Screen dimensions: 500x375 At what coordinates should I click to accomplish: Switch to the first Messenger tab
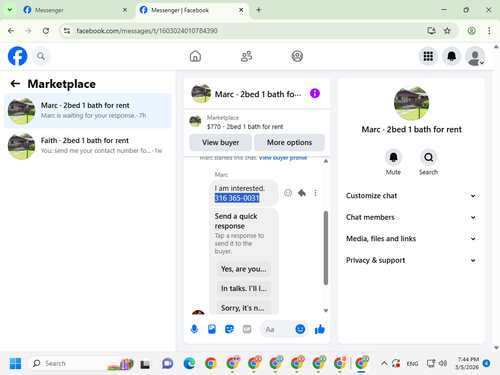tap(75, 10)
